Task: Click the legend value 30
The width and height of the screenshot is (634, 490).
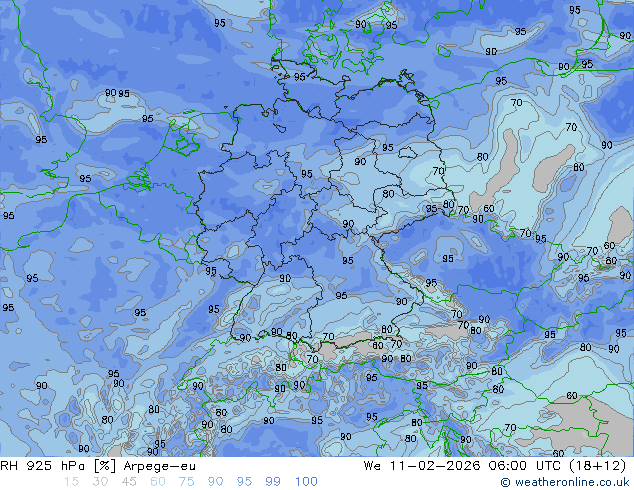Action: (100, 482)
